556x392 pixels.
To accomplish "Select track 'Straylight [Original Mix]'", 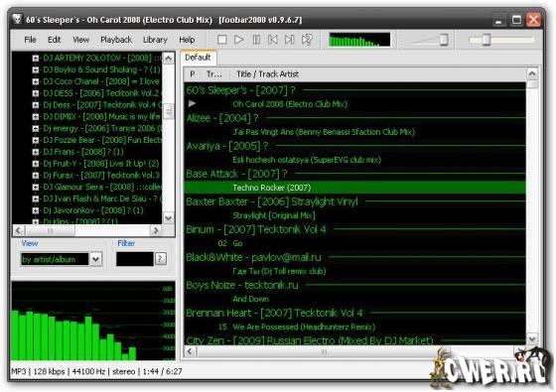I will tap(354, 215).
